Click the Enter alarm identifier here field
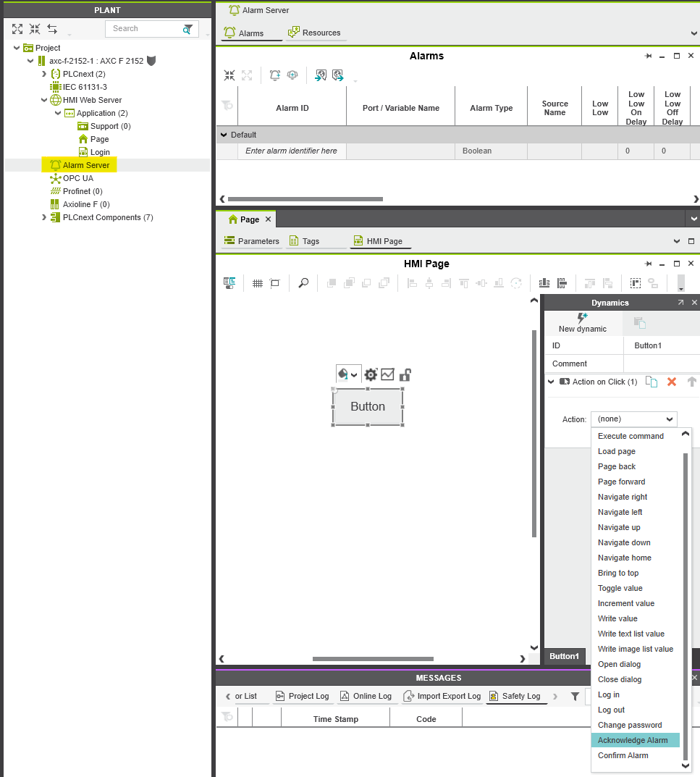700x777 pixels. click(x=291, y=151)
